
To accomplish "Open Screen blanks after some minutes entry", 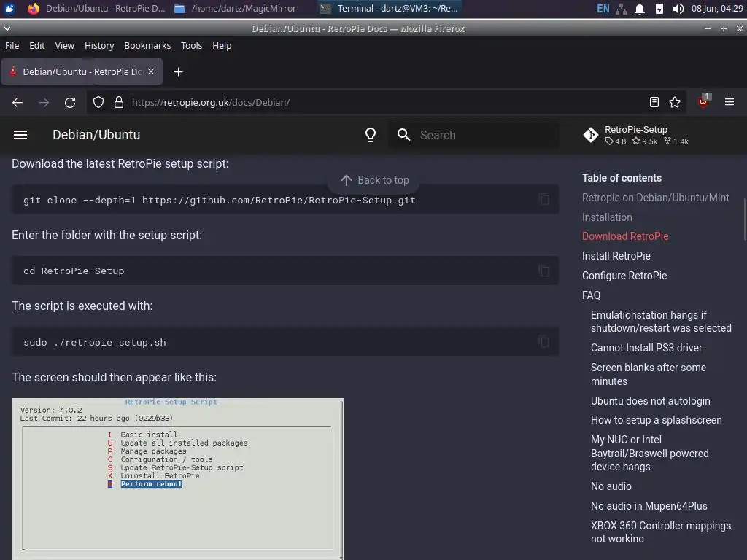I will coord(648,374).
